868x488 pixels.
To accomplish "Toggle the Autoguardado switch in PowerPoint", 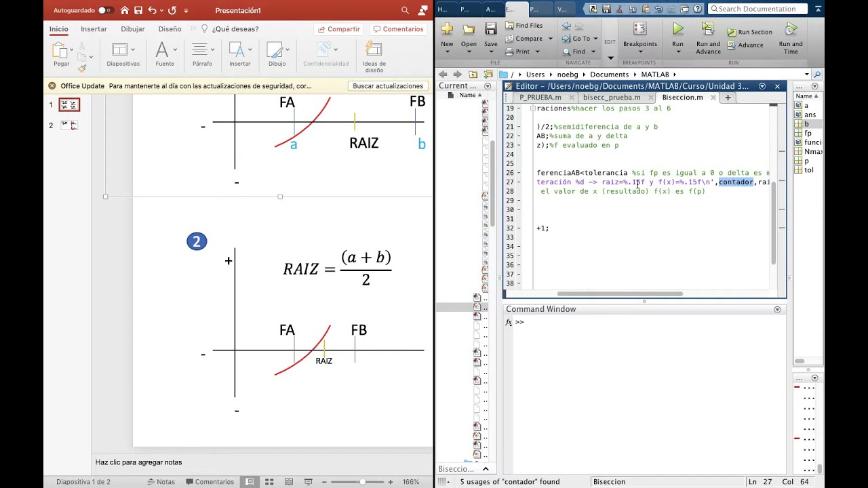I will pos(105,10).
